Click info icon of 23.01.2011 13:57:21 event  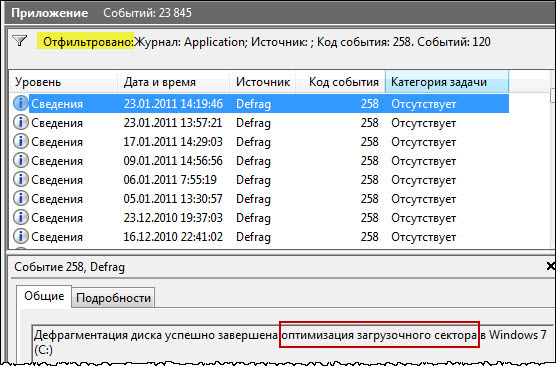(21, 123)
